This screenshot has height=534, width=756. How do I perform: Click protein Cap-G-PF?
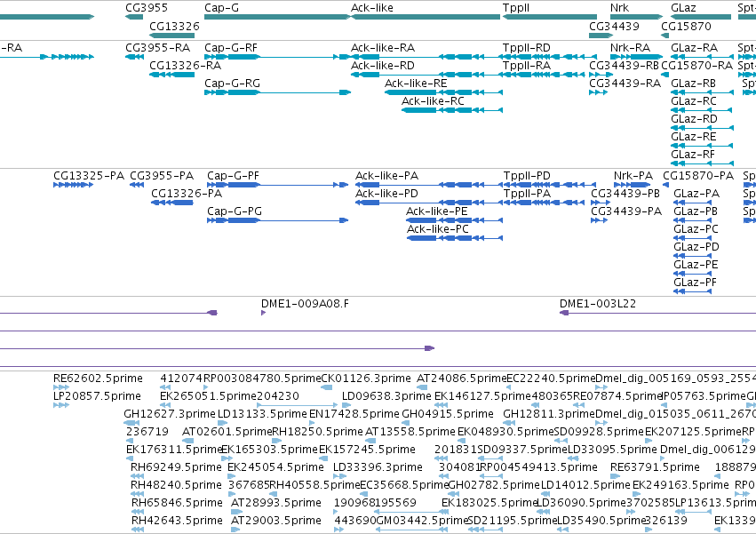278,185
